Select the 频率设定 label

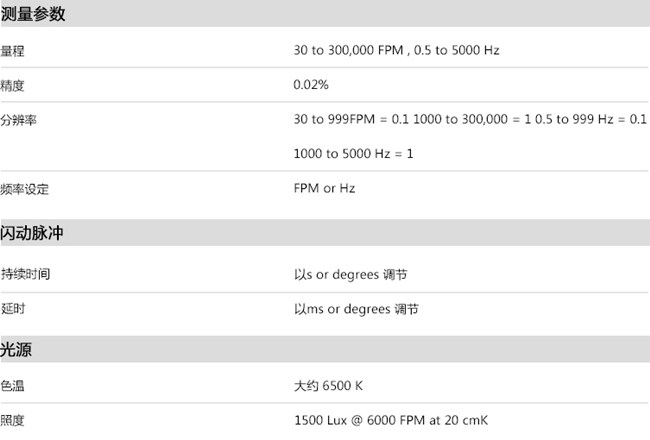24,190
